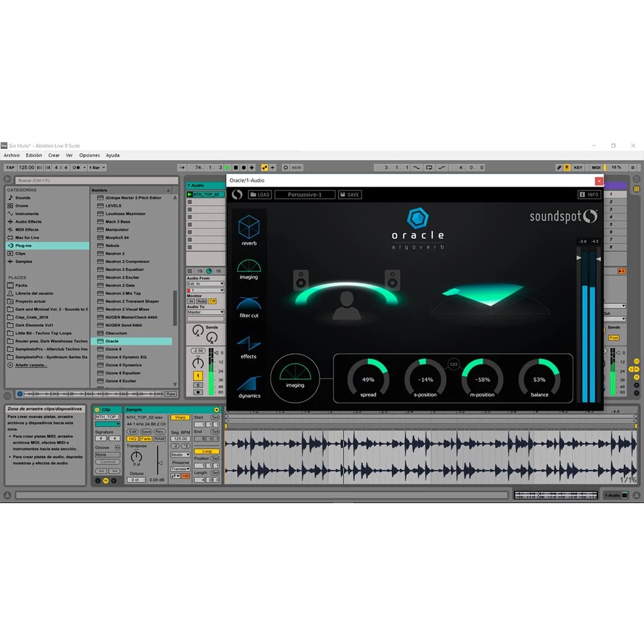This screenshot has height=644, width=644.
Task: Open the reverb section cube icon
Action: point(249,226)
